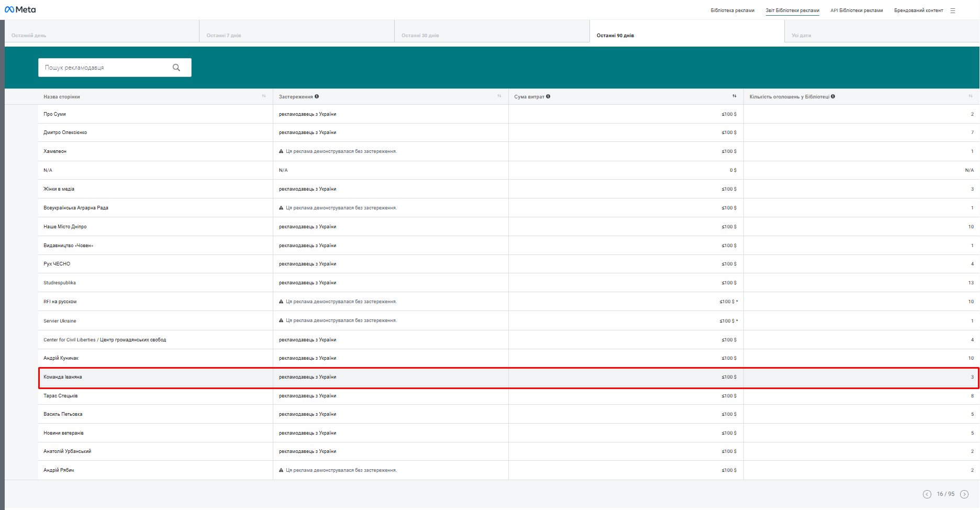Click info icon beside Кількість оголошень у Бібліотеці
The height and width of the screenshot is (510, 980).
tap(833, 96)
